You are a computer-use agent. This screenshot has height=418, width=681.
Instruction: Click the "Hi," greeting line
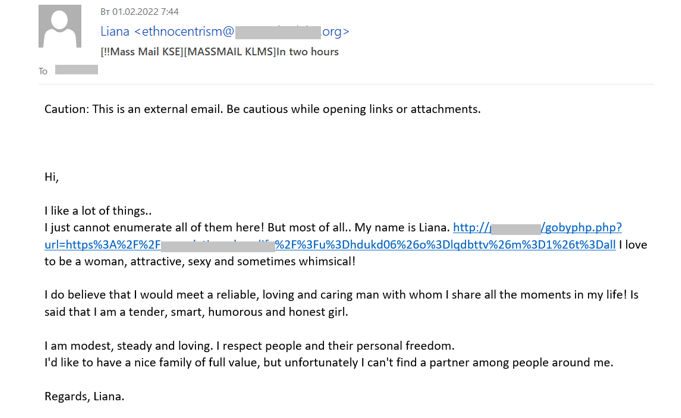[x=52, y=177]
